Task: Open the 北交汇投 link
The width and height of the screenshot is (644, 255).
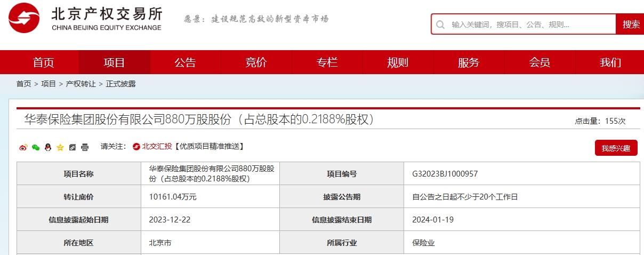Action: pyautogui.click(x=157, y=147)
